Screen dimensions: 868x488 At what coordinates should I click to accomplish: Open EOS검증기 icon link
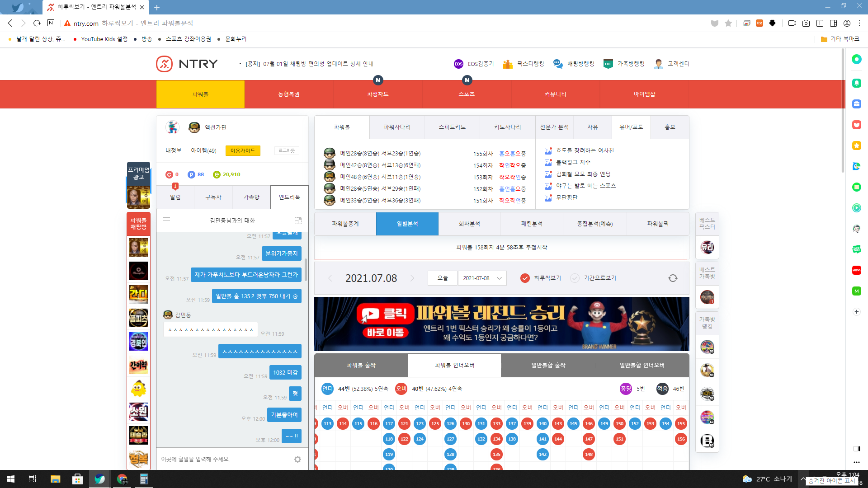pyautogui.click(x=458, y=64)
